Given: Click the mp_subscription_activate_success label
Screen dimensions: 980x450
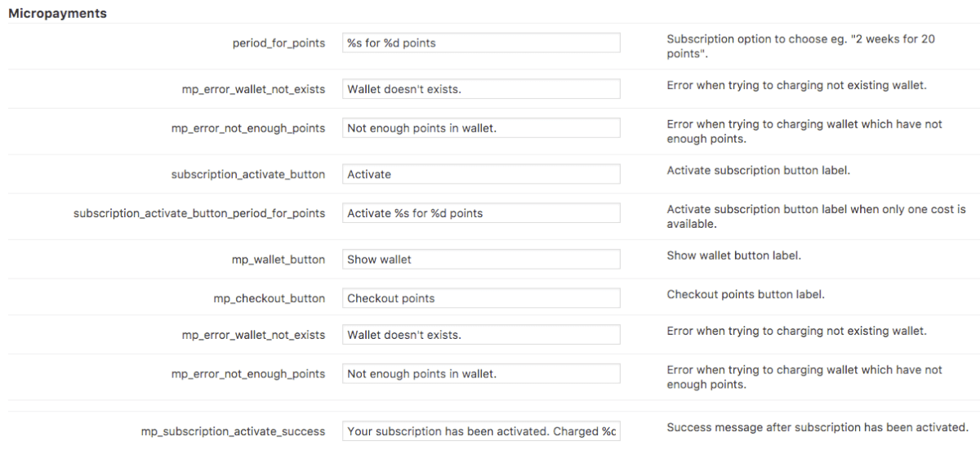Looking at the screenshot, I should tap(233, 431).
